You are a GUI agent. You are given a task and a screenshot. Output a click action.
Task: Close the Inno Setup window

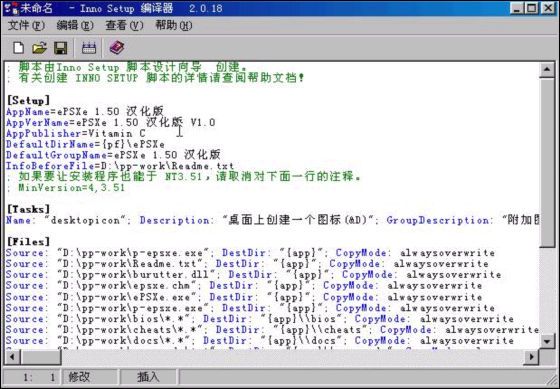click(x=548, y=8)
